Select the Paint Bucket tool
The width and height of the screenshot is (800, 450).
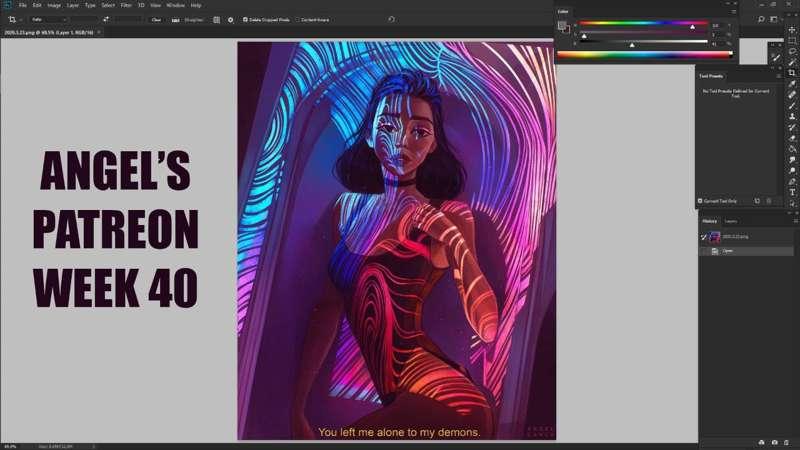[792, 149]
